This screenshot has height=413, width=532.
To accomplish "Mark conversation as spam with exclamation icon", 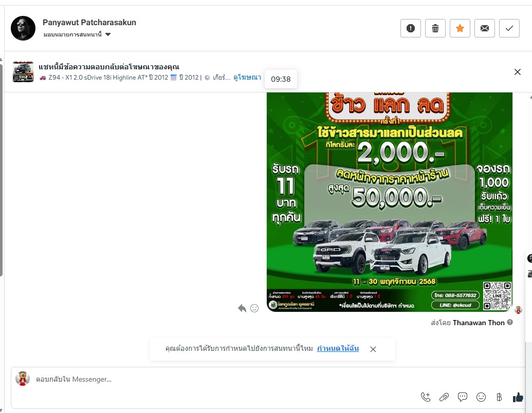I will click(x=411, y=28).
